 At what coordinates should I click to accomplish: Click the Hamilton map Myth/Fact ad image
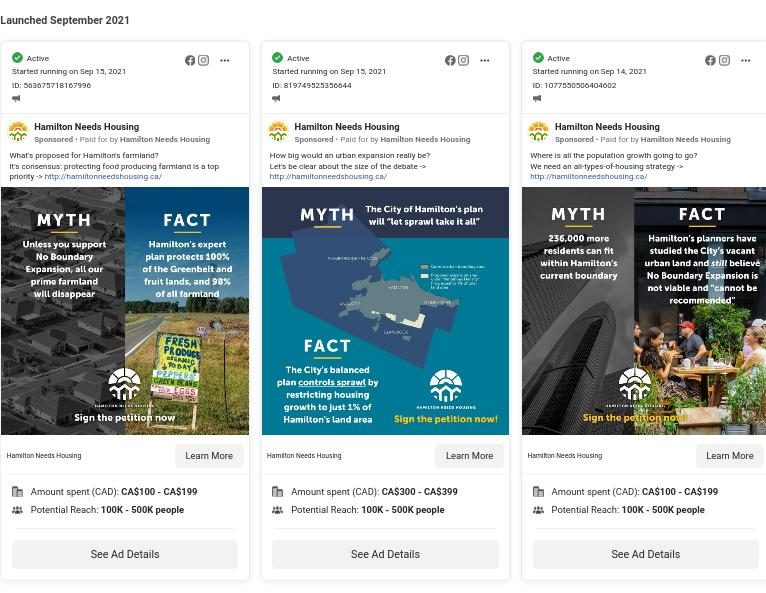point(385,310)
